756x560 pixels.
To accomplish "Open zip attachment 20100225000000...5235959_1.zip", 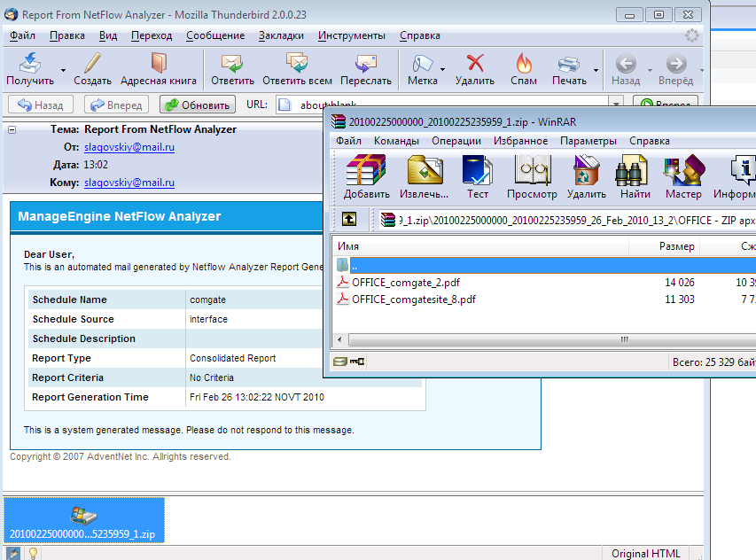I will (83, 520).
